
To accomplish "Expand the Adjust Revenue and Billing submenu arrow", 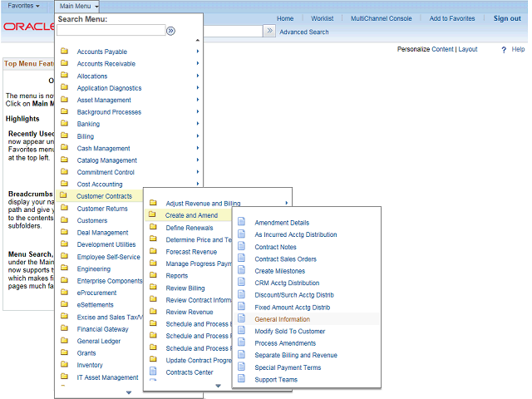I will [x=287, y=203].
